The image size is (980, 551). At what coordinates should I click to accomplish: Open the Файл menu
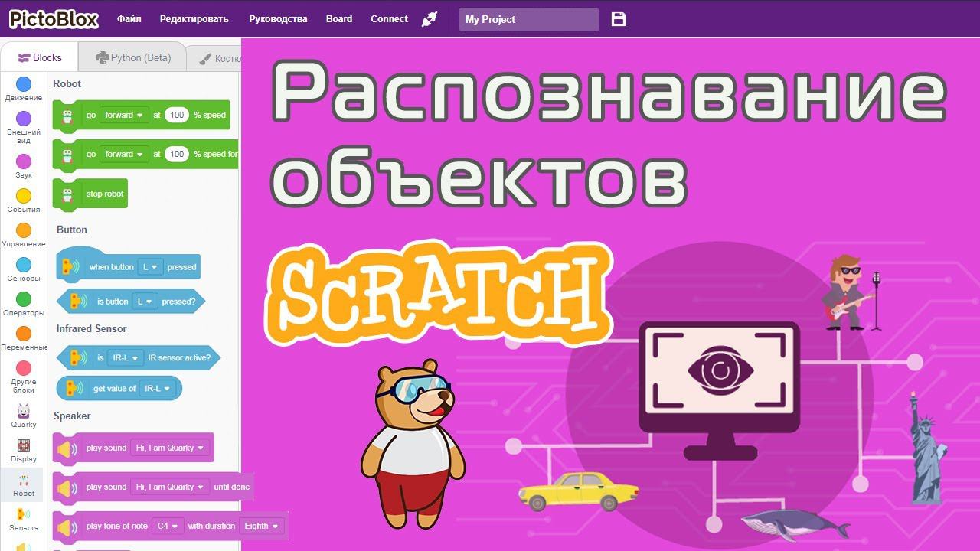click(x=129, y=19)
